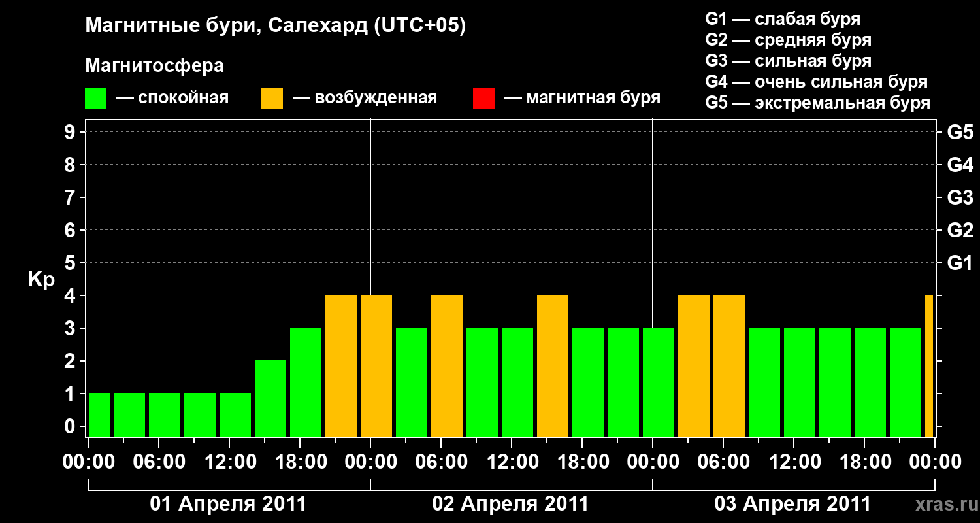Image resolution: width=980 pixels, height=523 pixels.
Task: Click the orange 'возбужденная' legend swatch
Action: pos(272,99)
